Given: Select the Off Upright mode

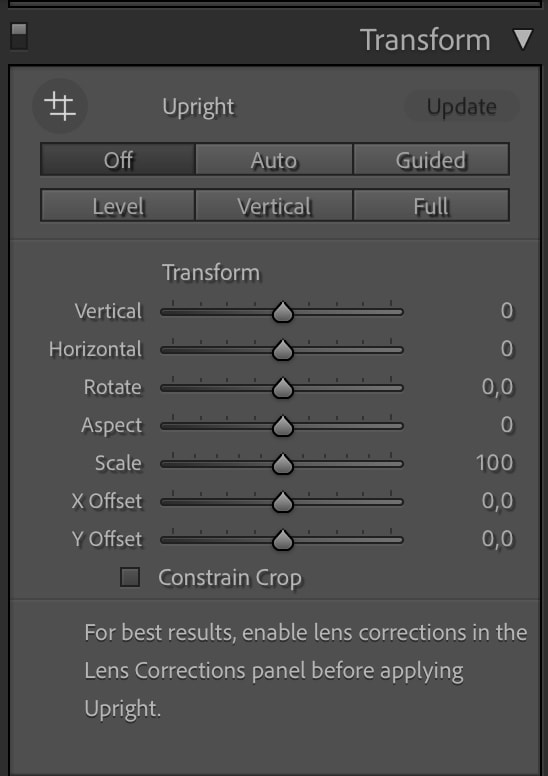Looking at the screenshot, I should tap(118, 159).
